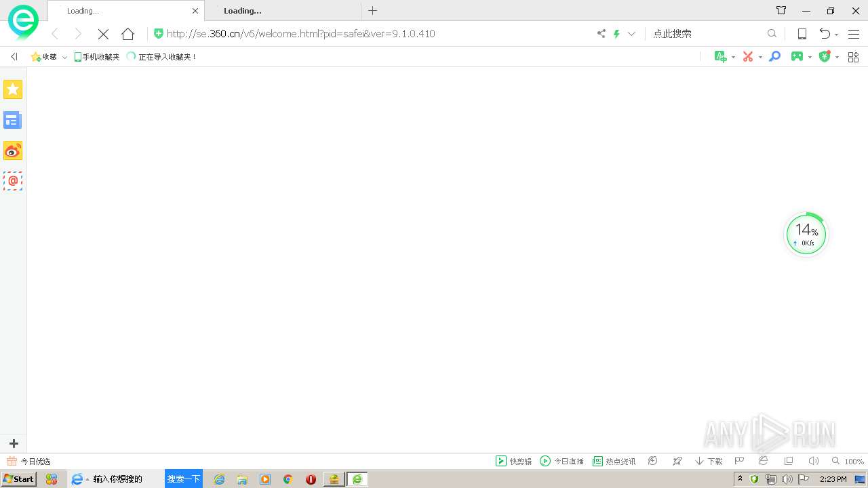
Task: Click 正在导入收藏夹 import status
Action: [x=161, y=57]
